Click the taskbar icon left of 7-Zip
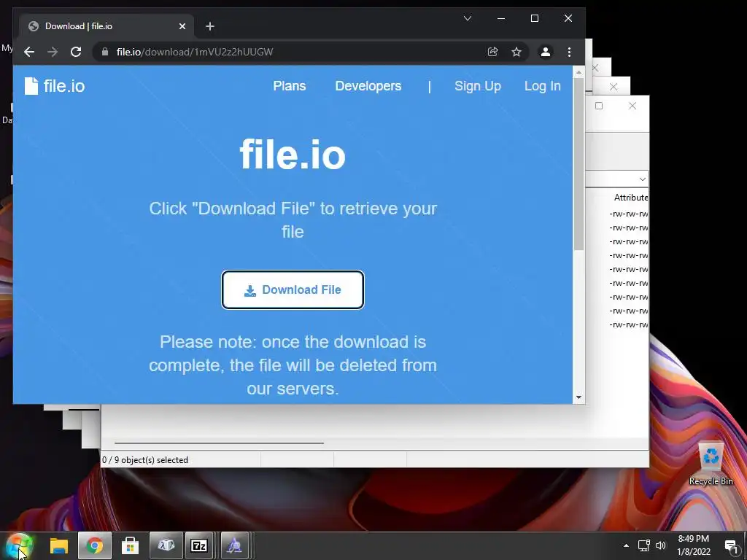This screenshot has width=747, height=560. pyautogui.click(x=166, y=545)
